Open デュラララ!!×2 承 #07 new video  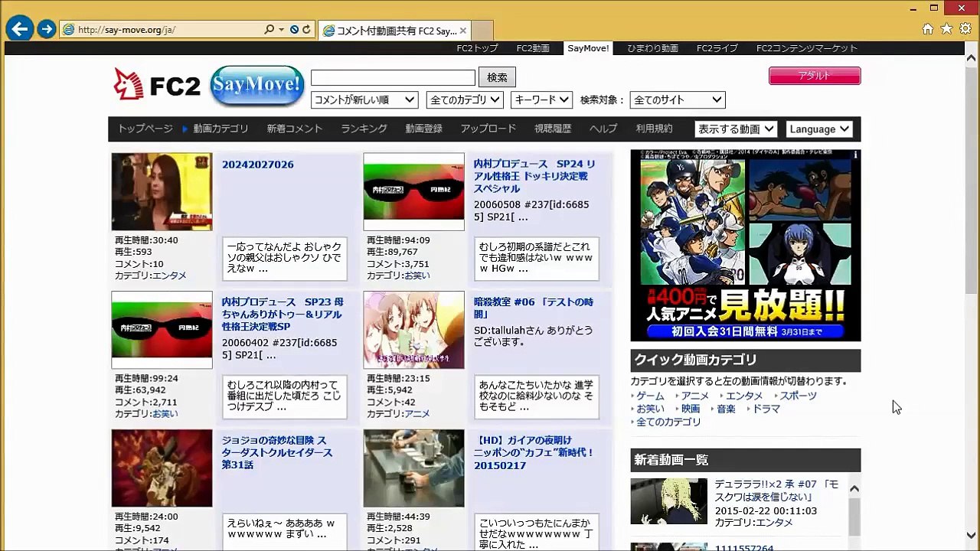[x=777, y=491]
